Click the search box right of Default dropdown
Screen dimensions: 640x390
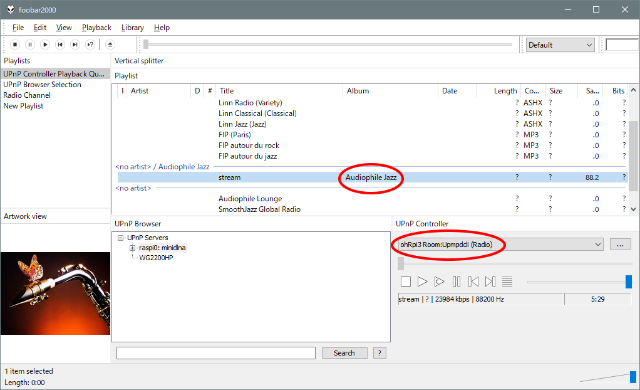[x=622, y=45]
